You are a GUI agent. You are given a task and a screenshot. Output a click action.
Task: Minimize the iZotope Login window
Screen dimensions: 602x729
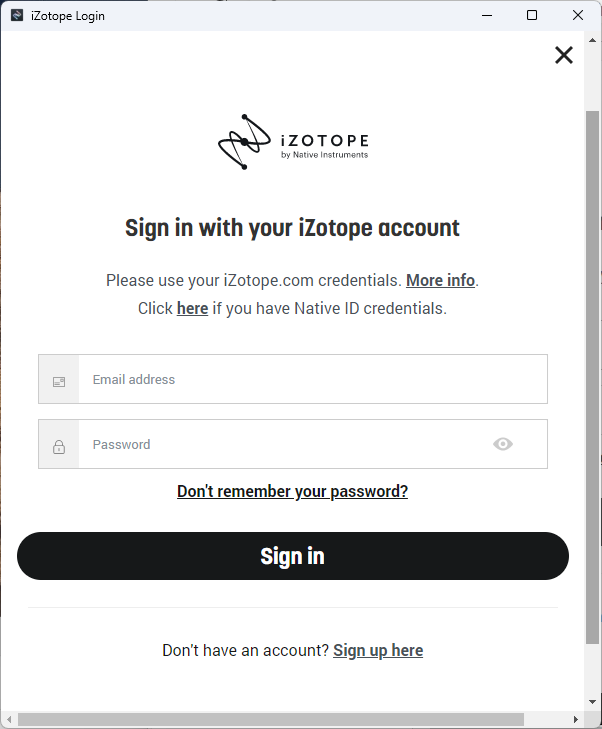(x=487, y=15)
